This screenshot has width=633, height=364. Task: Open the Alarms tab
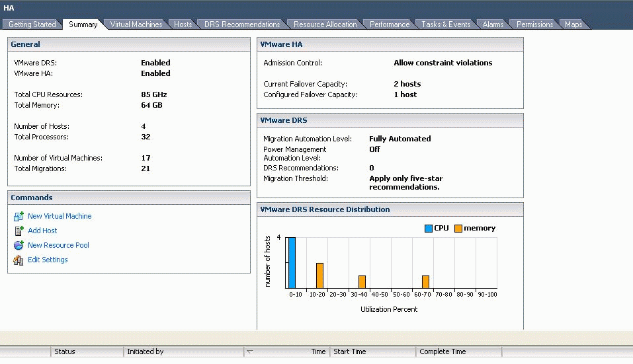coord(493,24)
